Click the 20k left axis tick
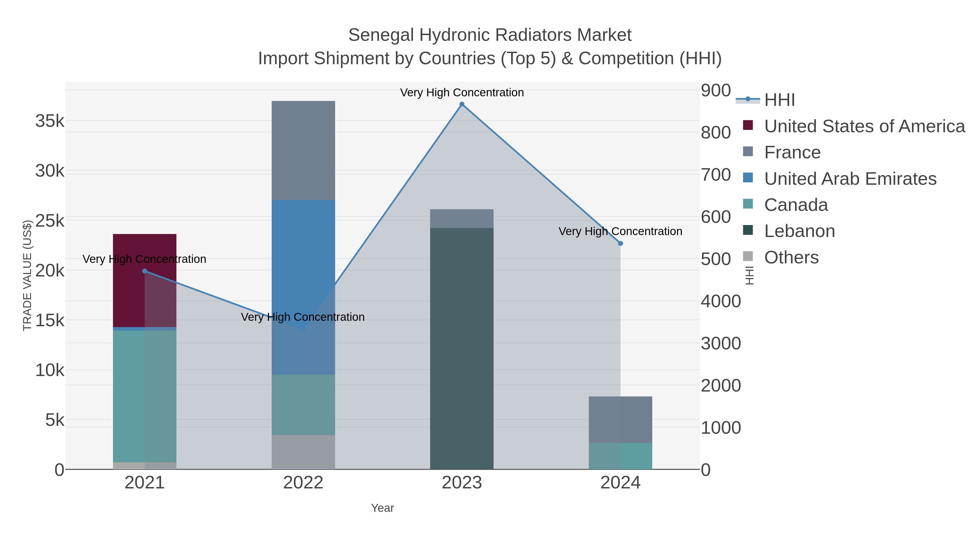The height and width of the screenshot is (551, 980). point(50,270)
